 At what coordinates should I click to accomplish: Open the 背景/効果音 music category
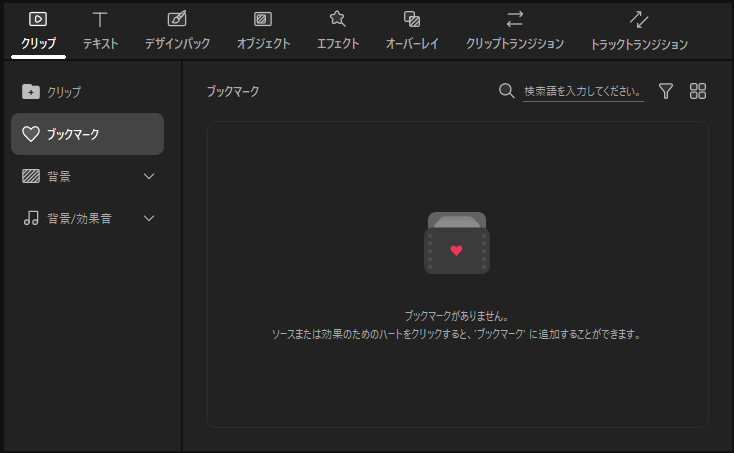pos(79,218)
